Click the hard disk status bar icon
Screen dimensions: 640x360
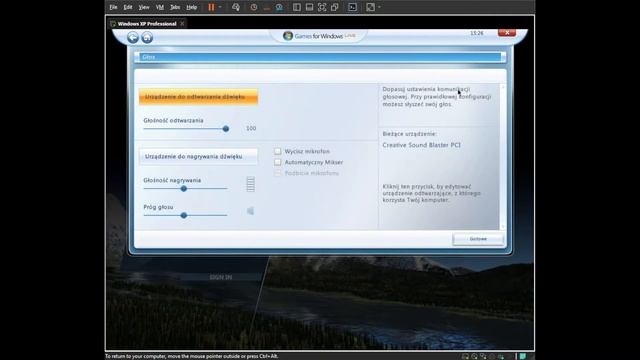[x=465, y=356]
